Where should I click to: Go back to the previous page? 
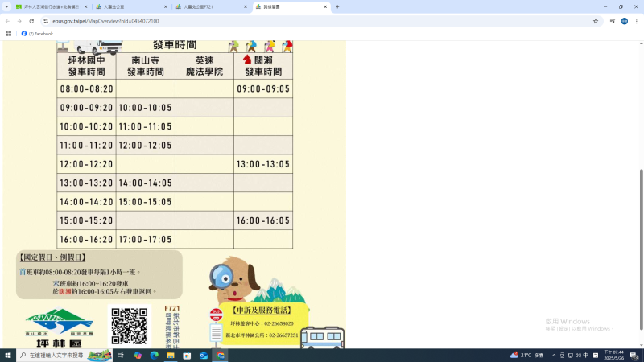click(7, 21)
